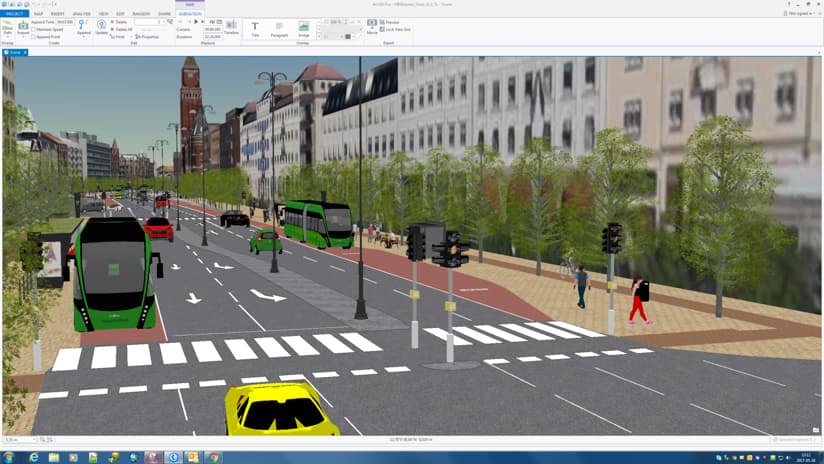This screenshot has height=464, width=824.
Task: Click the Append keyframe button
Action: click(x=84, y=28)
